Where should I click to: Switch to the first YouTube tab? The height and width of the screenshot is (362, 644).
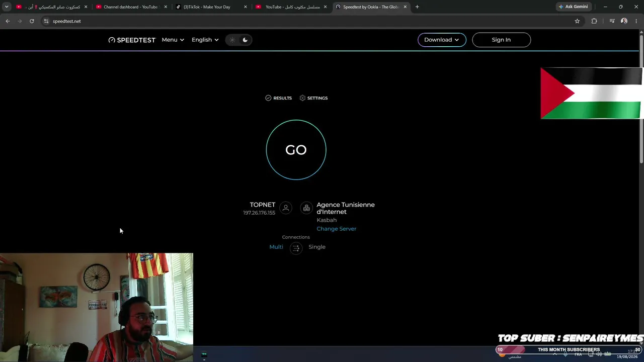52,7
